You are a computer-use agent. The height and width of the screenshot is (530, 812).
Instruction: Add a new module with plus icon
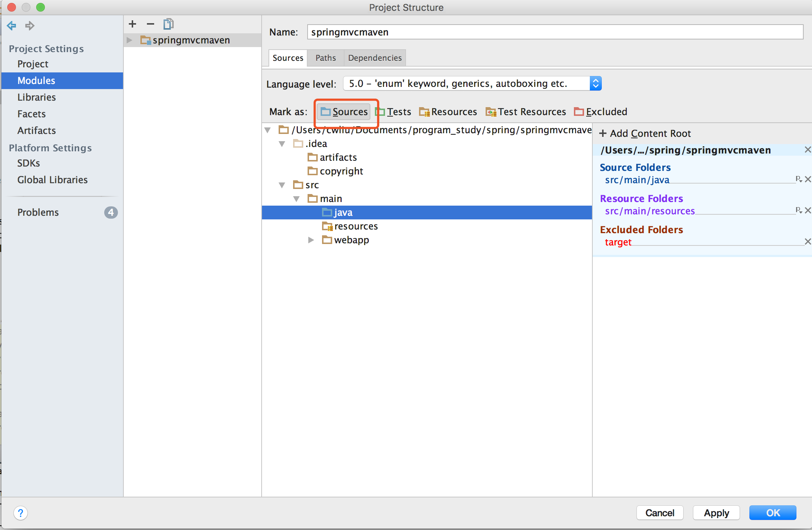click(132, 24)
